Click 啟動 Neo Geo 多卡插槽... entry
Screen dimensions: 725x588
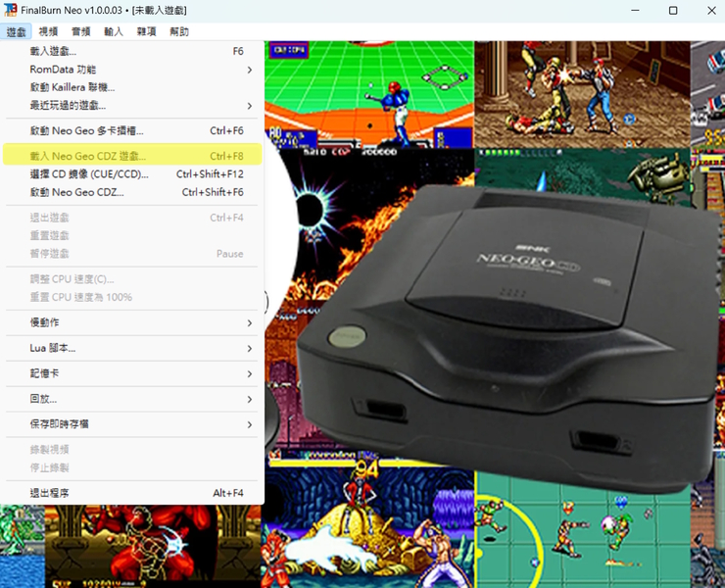132,131
